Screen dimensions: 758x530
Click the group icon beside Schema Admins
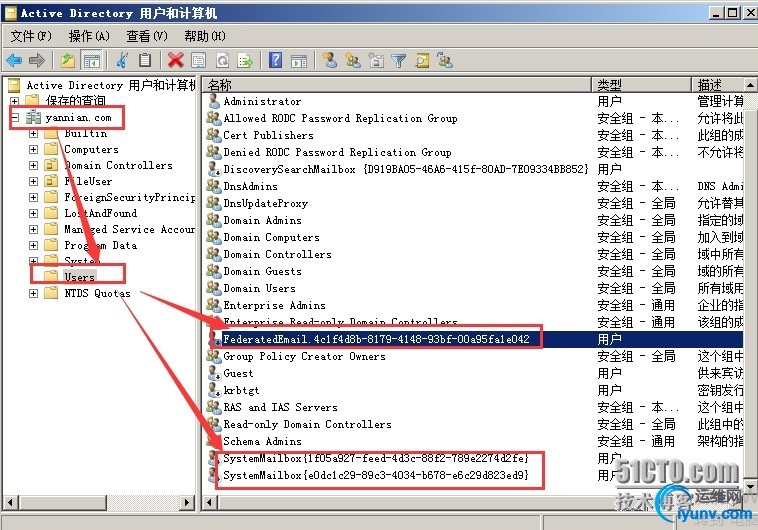pos(214,441)
